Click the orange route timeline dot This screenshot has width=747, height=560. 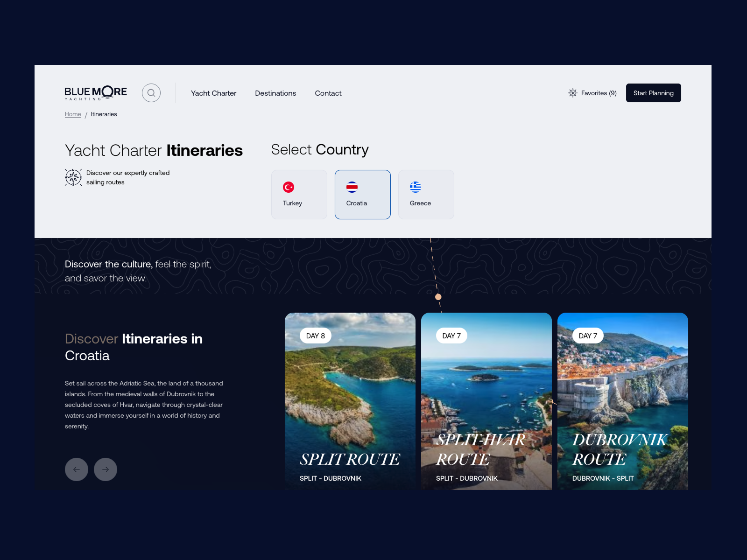[438, 297]
